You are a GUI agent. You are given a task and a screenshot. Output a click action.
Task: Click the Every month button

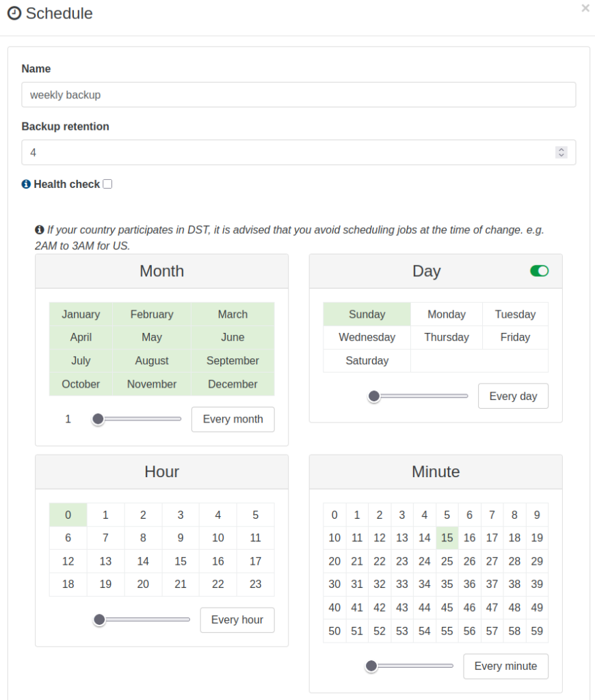pos(233,419)
